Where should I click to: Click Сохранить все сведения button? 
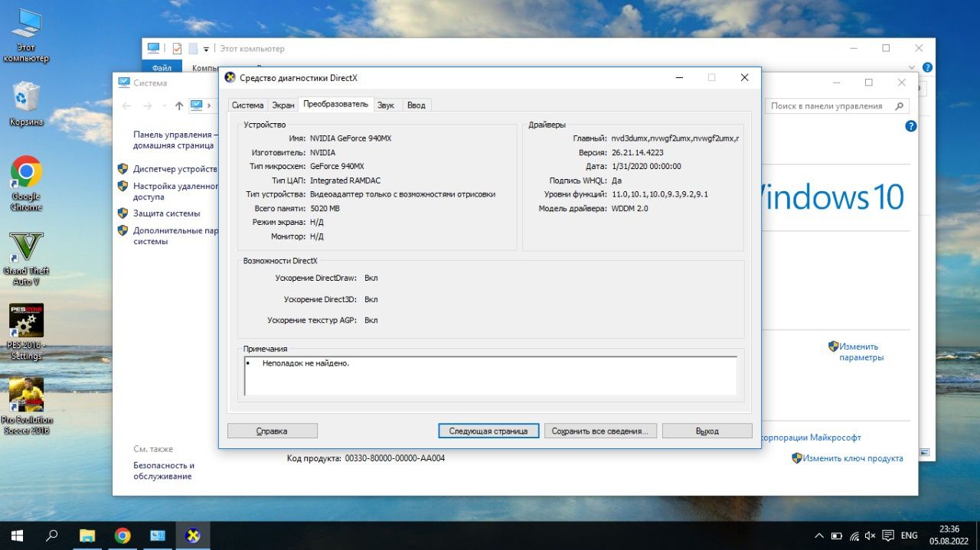(599, 431)
